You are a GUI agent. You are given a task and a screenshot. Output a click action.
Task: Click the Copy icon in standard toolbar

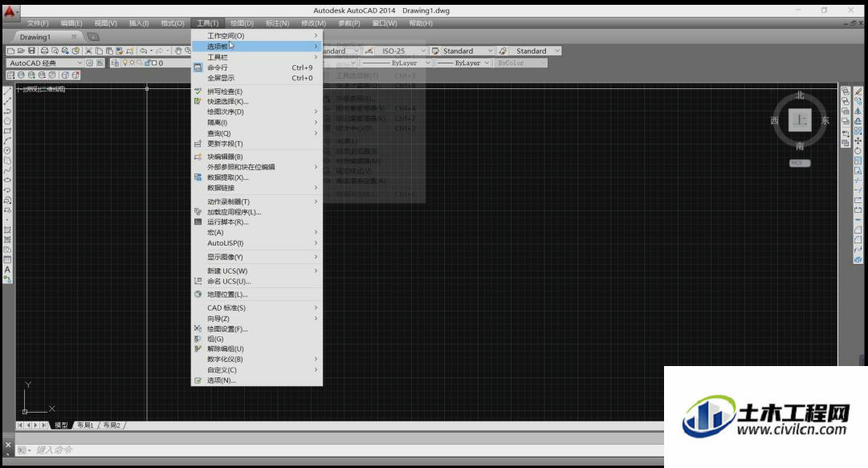click(99, 51)
